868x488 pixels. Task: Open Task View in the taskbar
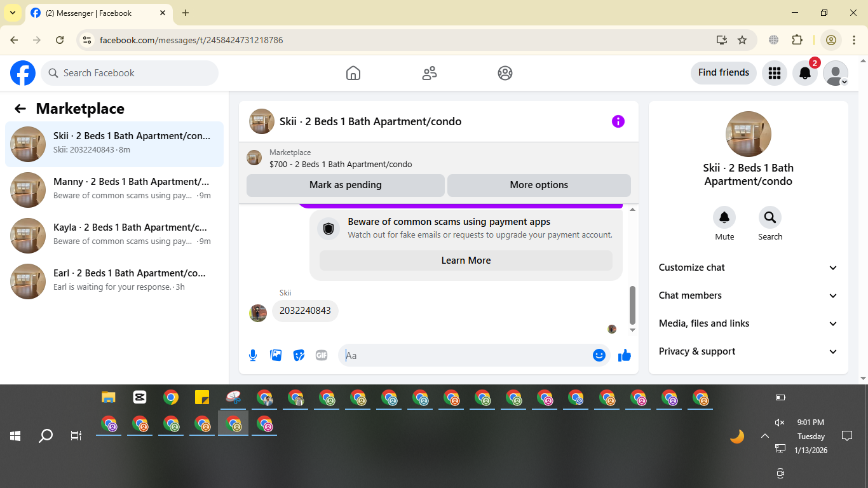(76, 436)
